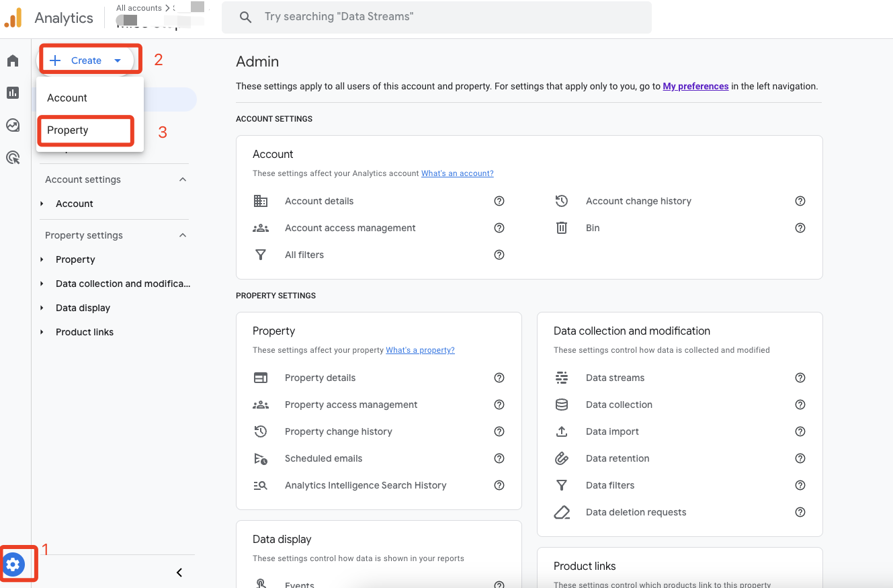This screenshot has width=893, height=588.
Task: Click the Data filters funnel icon
Action: pos(562,485)
